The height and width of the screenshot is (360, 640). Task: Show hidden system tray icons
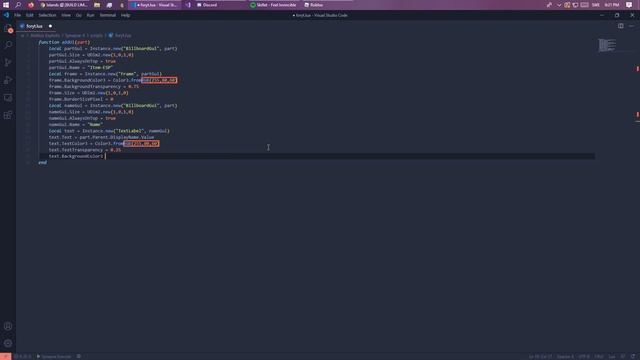pos(559,5)
